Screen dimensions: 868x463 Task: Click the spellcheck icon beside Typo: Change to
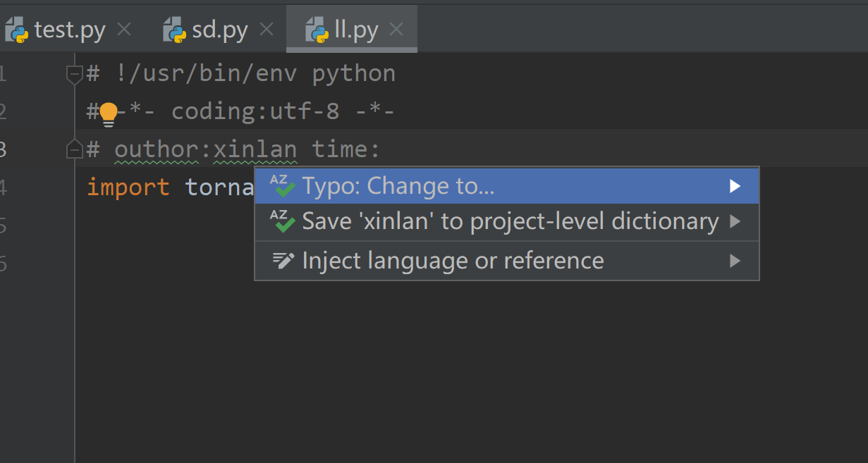(x=283, y=186)
